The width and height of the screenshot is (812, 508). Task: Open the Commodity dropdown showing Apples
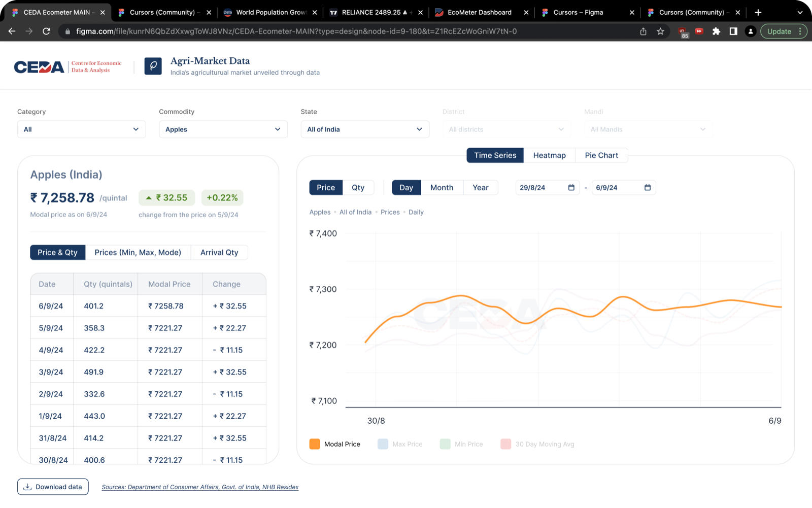click(x=223, y=129)
